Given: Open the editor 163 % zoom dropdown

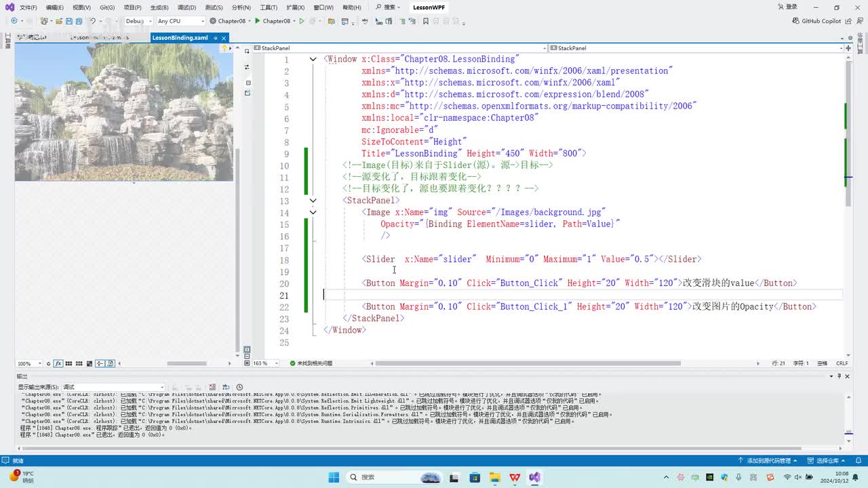Looking at the screenshot, I should (x=275, y=363).
